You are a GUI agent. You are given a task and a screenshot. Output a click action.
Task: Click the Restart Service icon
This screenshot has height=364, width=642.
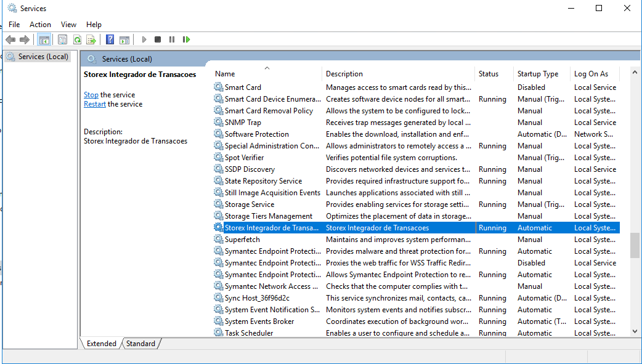coord(186,39)
